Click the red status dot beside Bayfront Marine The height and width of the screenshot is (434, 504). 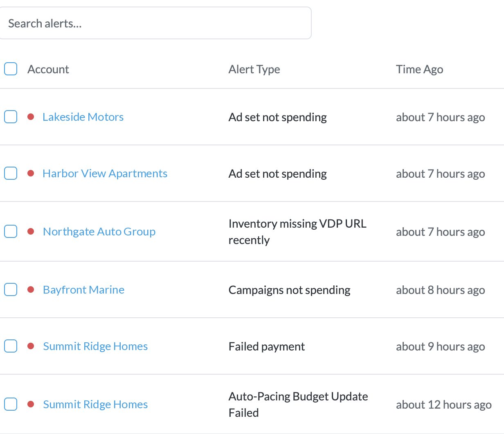point(30,289)
